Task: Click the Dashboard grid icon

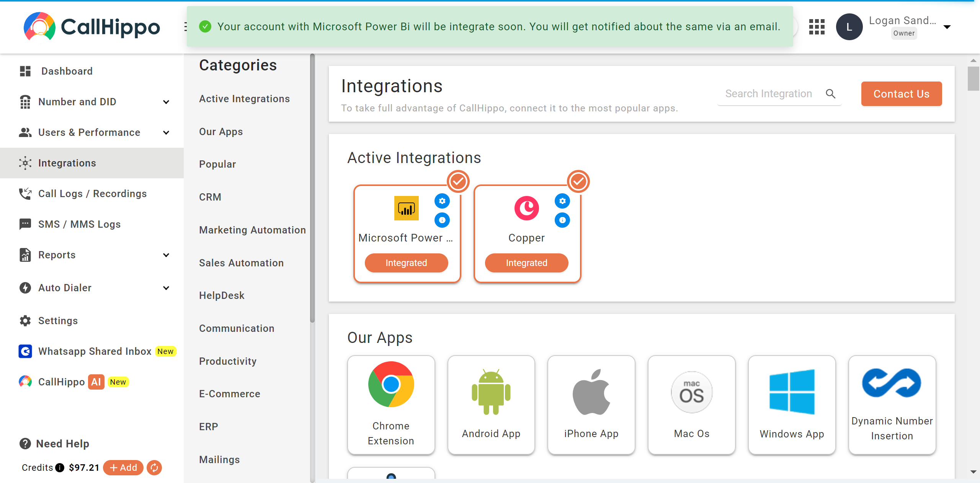Action: coord(25,71)
